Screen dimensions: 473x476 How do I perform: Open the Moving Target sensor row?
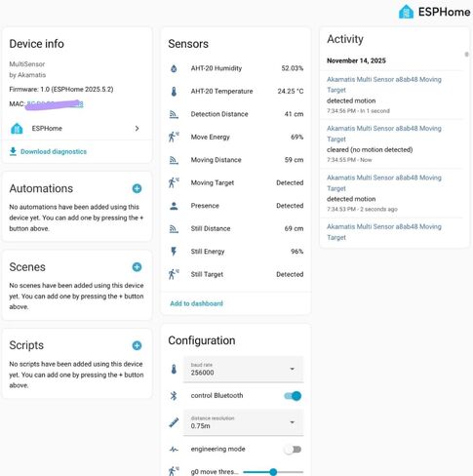(236, 182)
